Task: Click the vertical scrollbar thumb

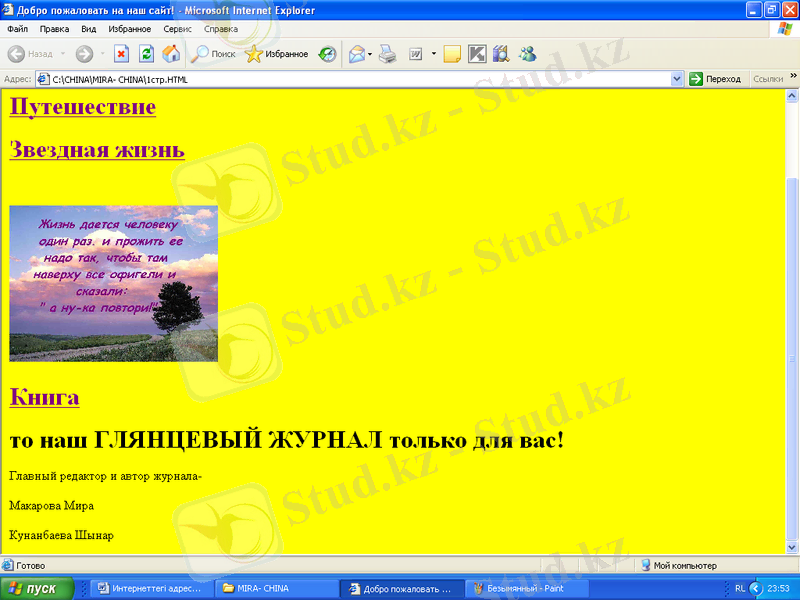Action: (x=792, y=358)
